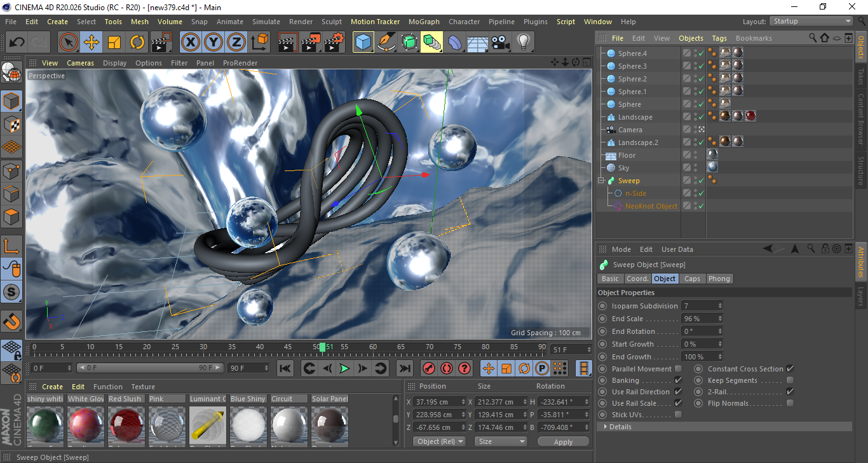Open Objects panel Tags menu

[x=719, y=38]
